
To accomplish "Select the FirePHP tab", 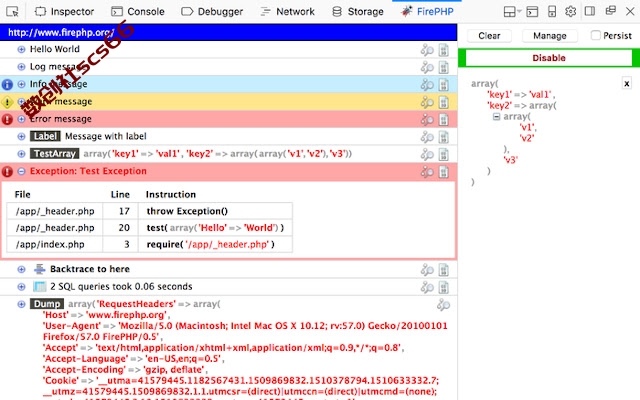I will [427, 11].
